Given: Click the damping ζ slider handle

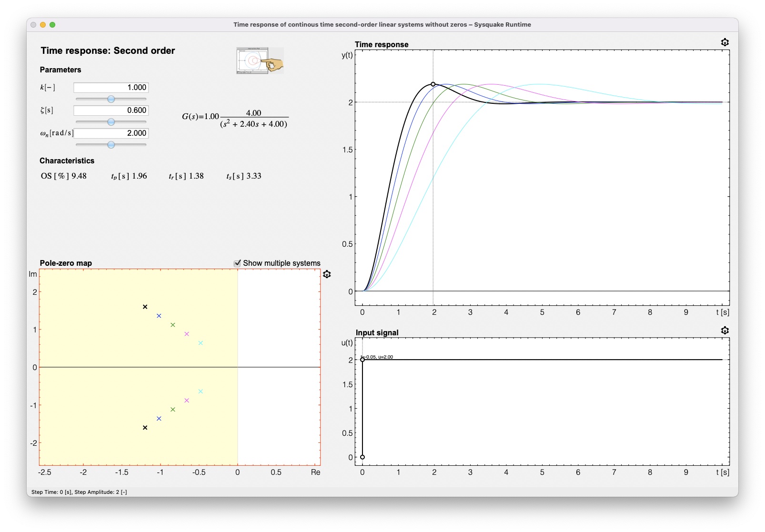Looking at the screenshot, I should coord(111,122).
